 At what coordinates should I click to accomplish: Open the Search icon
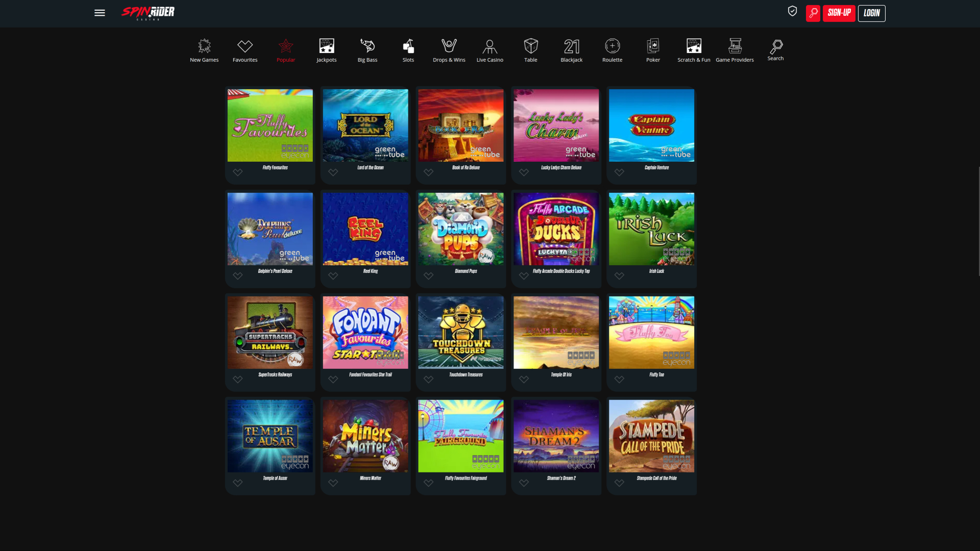[775, 49]
